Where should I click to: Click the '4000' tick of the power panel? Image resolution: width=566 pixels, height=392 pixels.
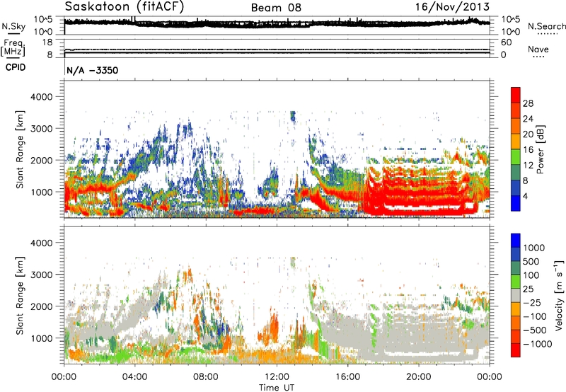click(41, 97)
